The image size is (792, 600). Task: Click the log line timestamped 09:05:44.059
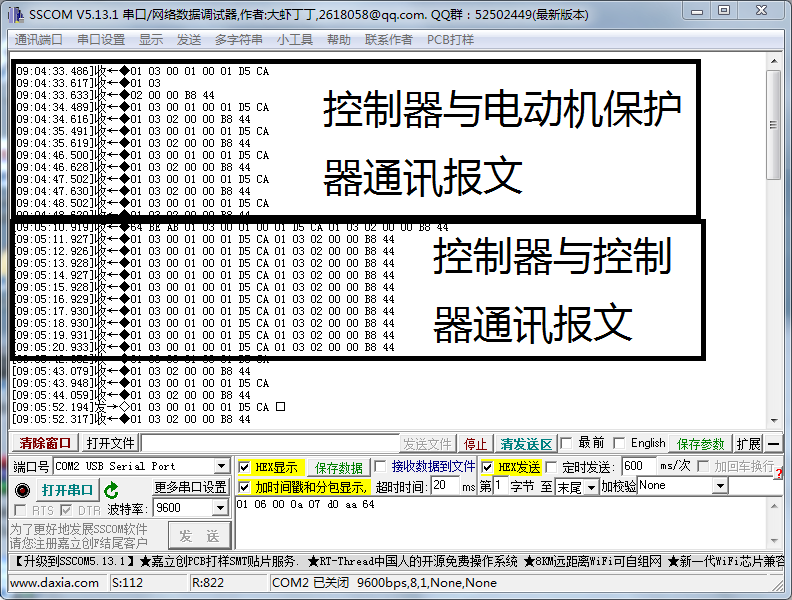coord(131,395)
